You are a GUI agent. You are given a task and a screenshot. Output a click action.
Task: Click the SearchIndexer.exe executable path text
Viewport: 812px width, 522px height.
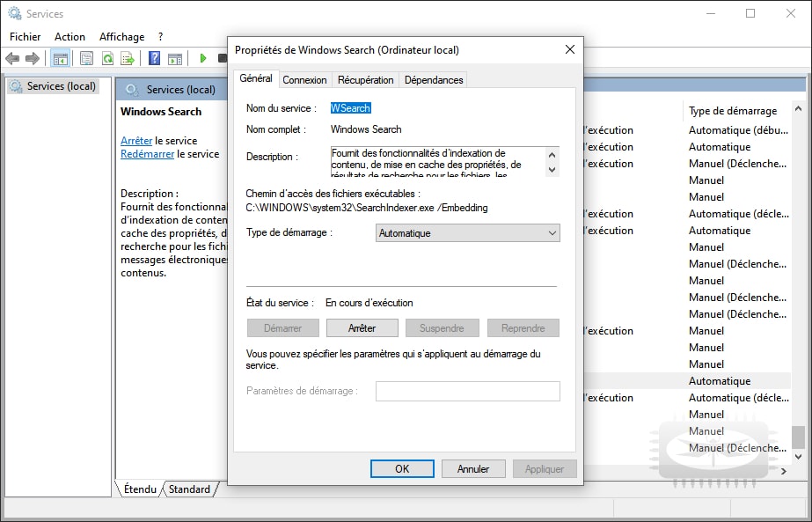pyautogui.click(x=367, y=208)
